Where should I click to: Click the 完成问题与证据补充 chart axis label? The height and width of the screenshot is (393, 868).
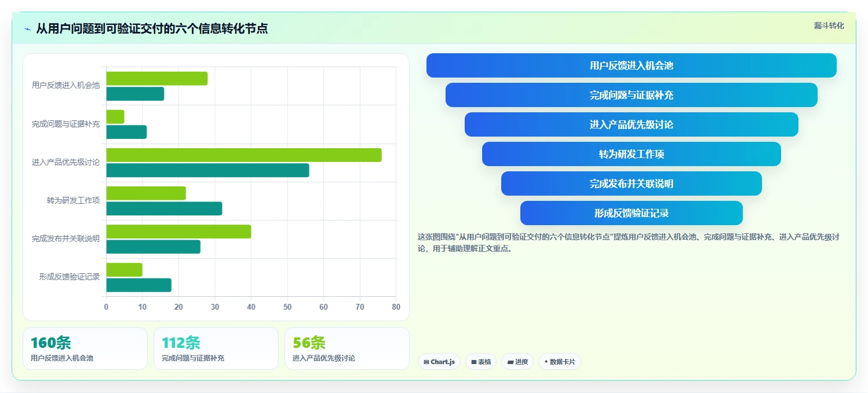(x=65, y=124)
